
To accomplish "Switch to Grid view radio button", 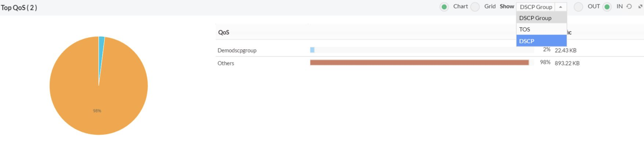I will [x=475, y=7].
